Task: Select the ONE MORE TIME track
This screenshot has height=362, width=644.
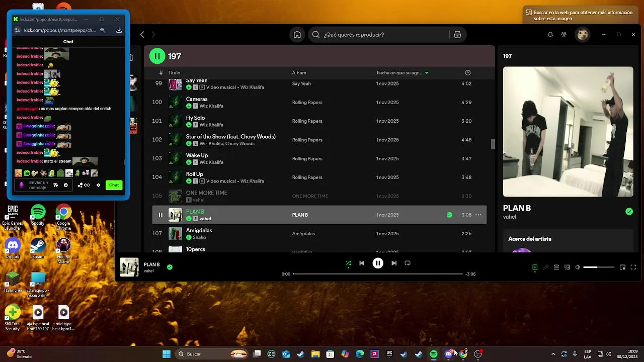Action: click(x=319, y=196)
